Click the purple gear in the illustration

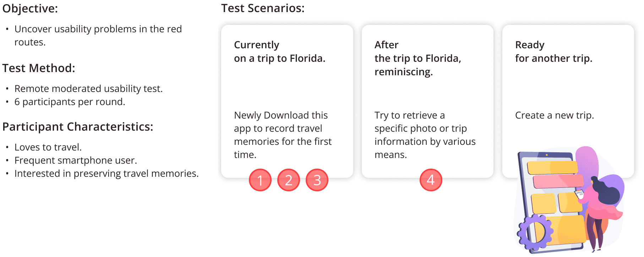click(x=535, y=232)
